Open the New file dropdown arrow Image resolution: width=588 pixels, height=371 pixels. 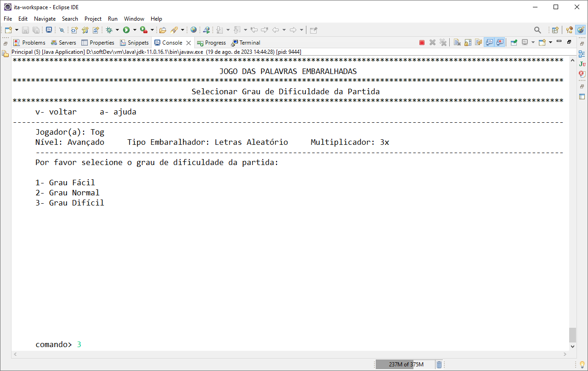(x=17, y=30)
